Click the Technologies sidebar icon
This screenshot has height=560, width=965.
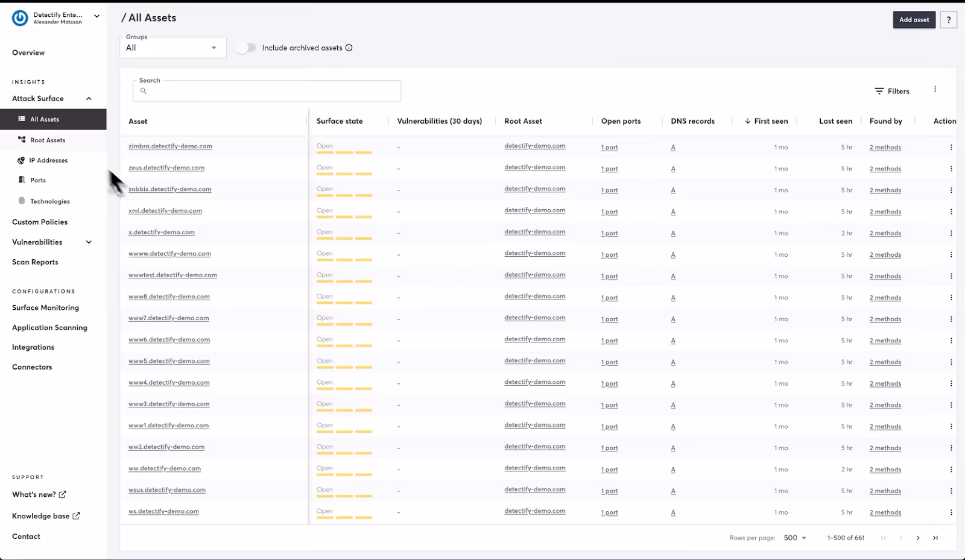[x=22, y=201]
